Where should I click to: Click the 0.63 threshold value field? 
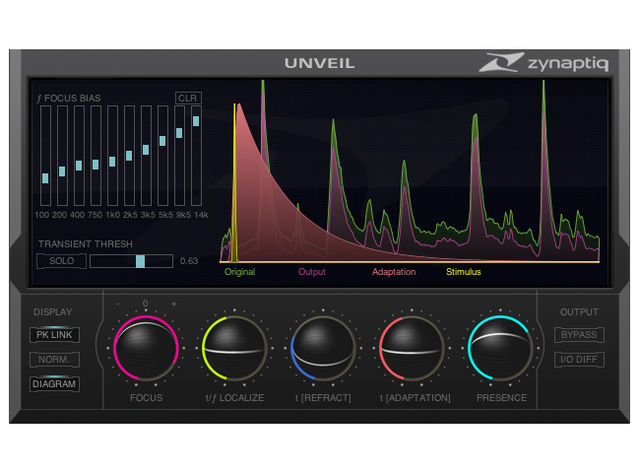coord(188,261)
